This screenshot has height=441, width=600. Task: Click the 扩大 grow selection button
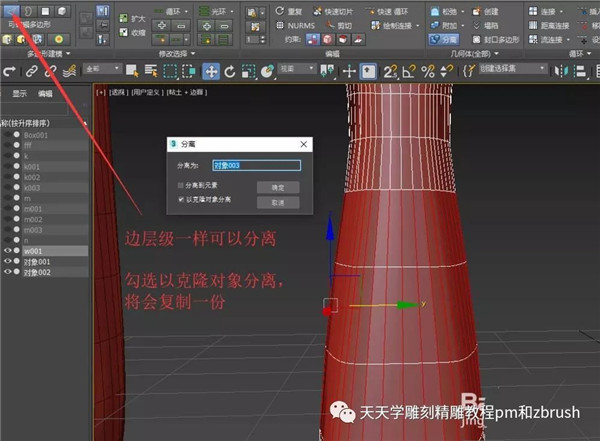click(132, 18)
